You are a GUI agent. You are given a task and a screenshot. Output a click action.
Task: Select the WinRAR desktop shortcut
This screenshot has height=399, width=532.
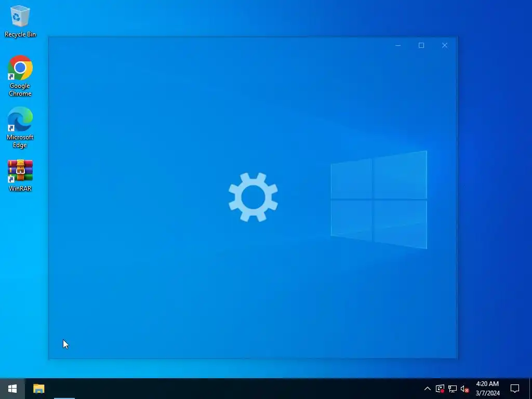(x=20, y=176)
